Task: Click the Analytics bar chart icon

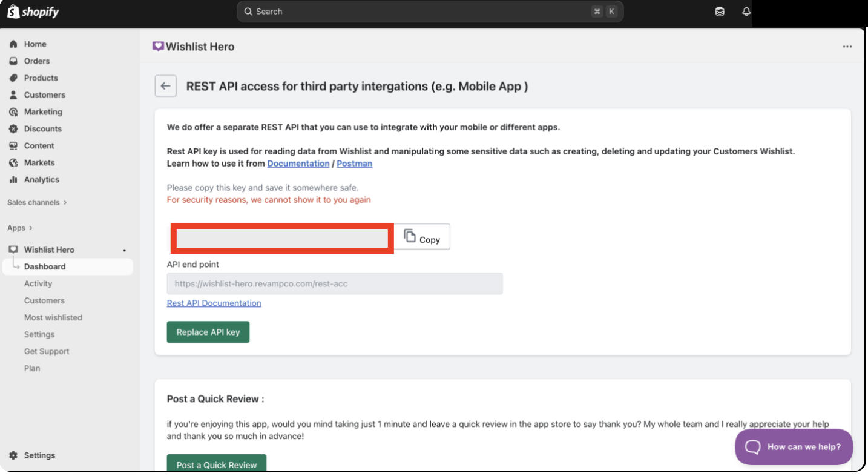Action: pos(13,180)
